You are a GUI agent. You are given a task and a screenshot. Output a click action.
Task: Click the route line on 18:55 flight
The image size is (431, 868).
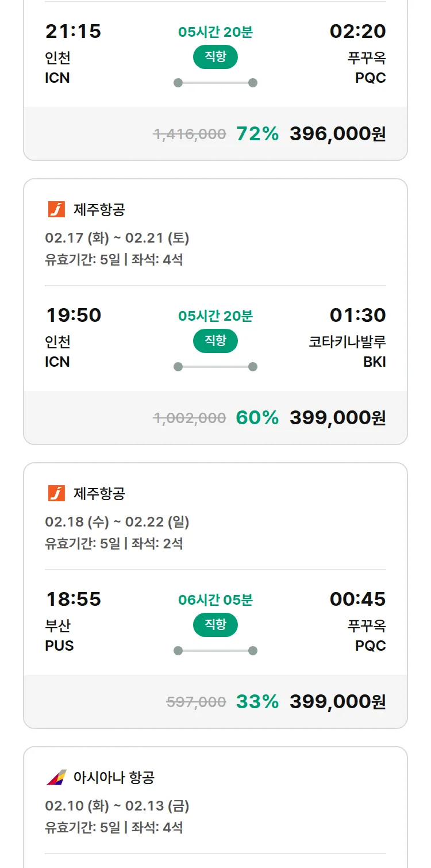coord(215,651)
